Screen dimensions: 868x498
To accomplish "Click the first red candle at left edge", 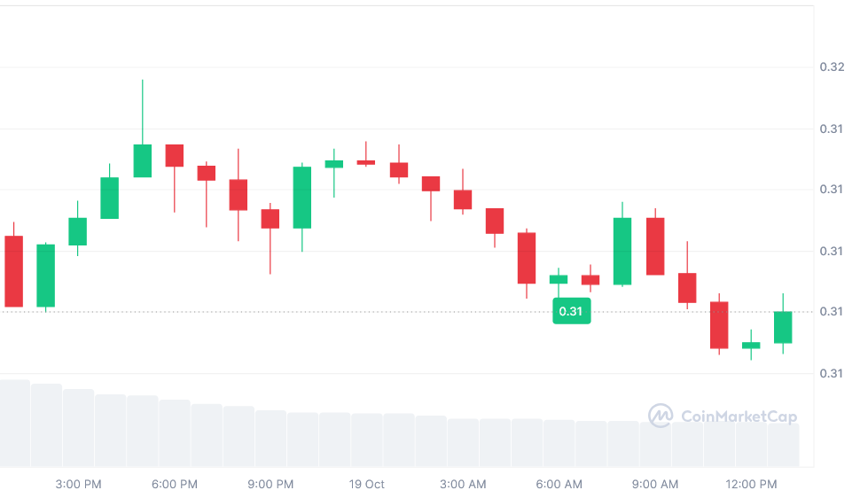I will point(14,271).
